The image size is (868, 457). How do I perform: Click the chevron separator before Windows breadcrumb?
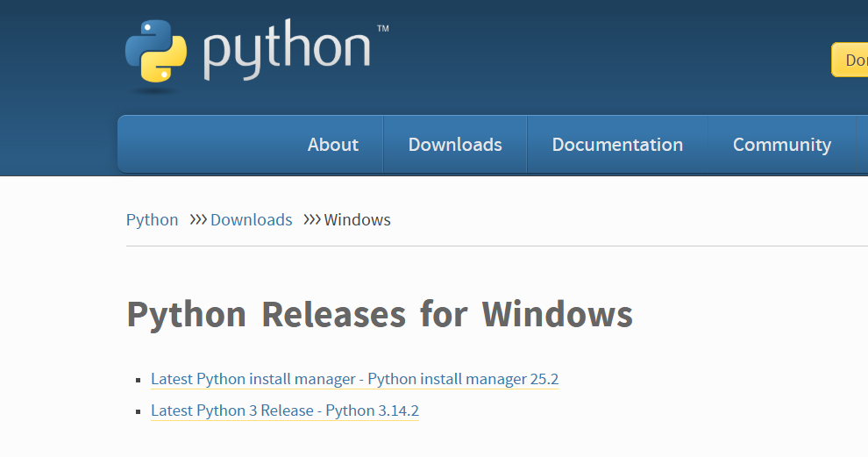click(x=312, y=219)
